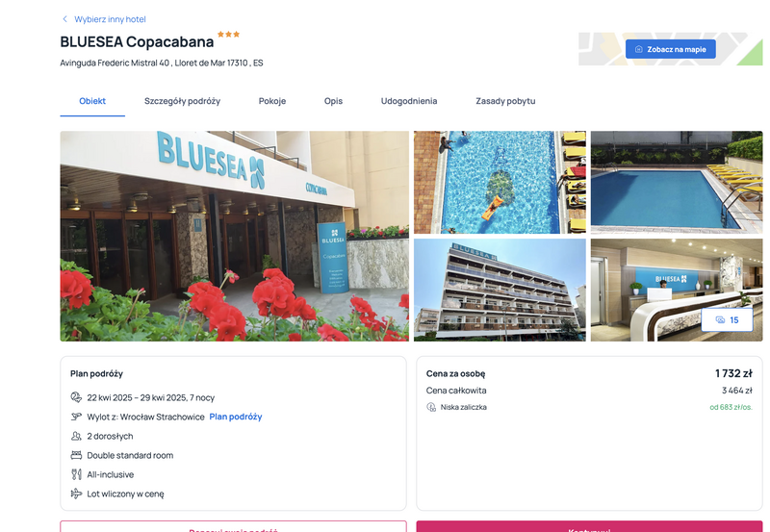
Task: Click the photo gallery icon showing 15
Action: click(720, 320)
